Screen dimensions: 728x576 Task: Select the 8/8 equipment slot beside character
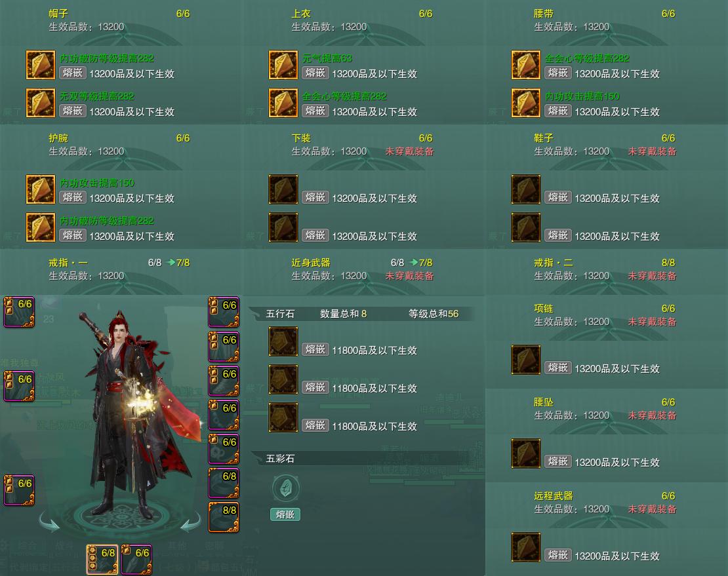pyautogui.click(x=224, y=516)
